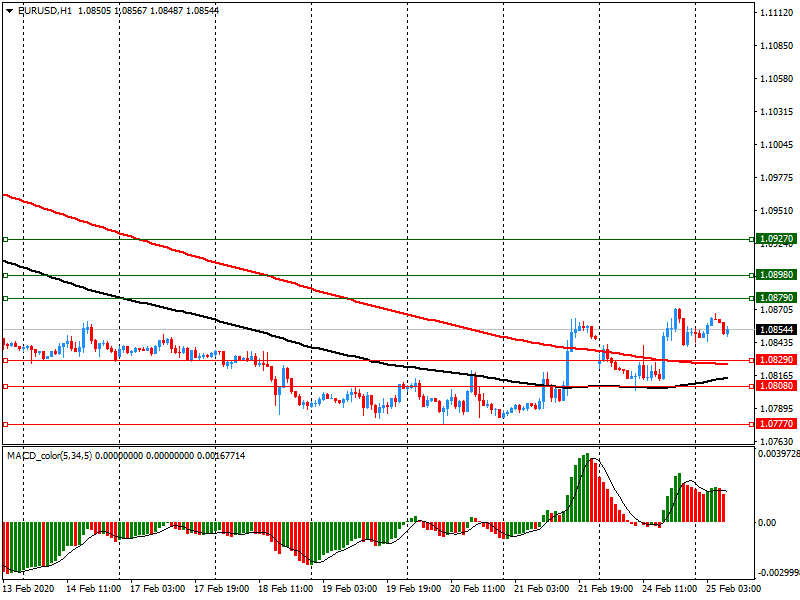Select the 1.08980 green level price label
800x600 pixels.
pyautogui.click(x=776, y=275)
